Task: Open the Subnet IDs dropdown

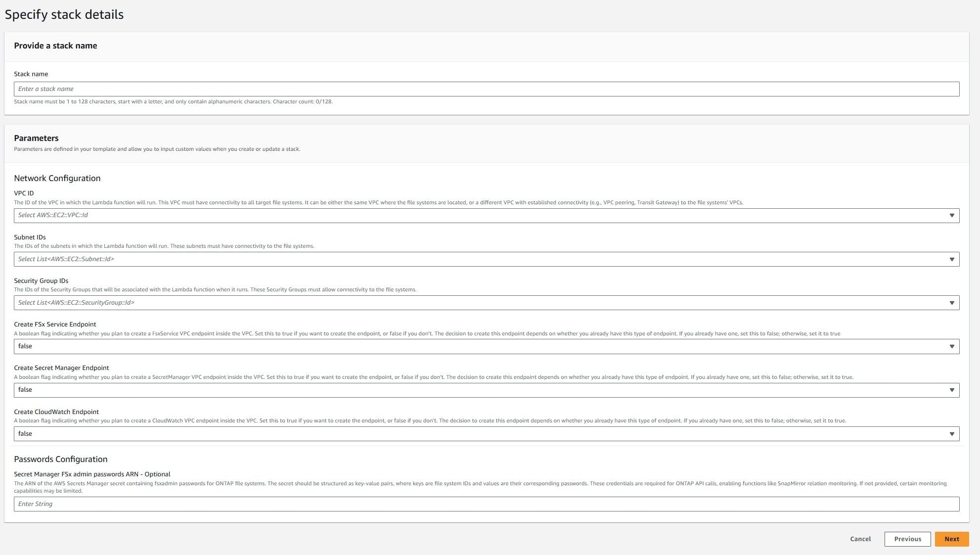Action: [x=487, y=259]
